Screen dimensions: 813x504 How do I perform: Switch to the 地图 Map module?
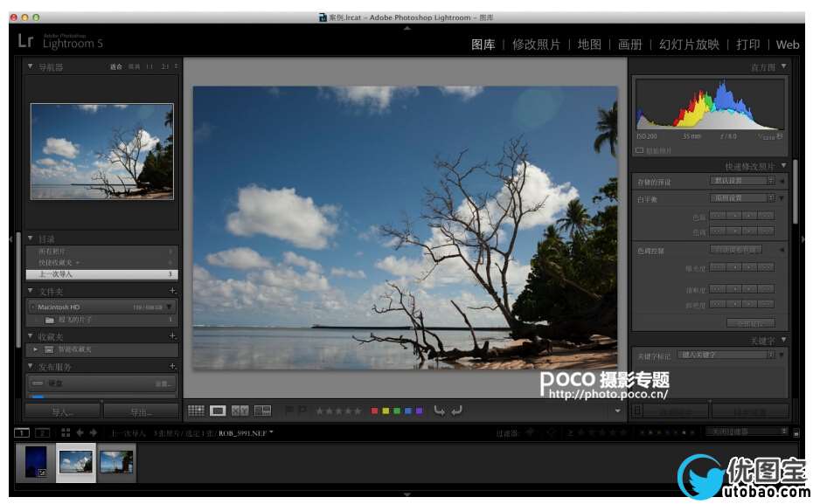point(589,45)
